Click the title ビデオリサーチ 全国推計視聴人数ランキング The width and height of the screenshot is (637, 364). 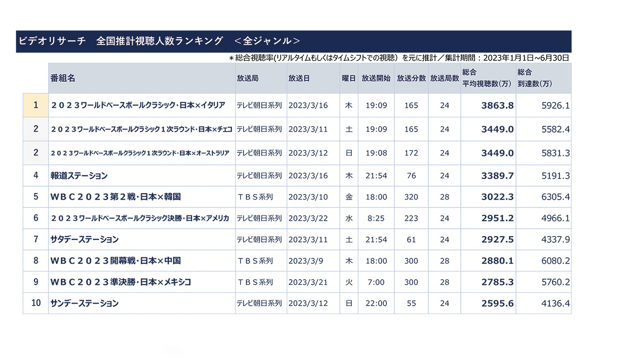click(159, 41)
